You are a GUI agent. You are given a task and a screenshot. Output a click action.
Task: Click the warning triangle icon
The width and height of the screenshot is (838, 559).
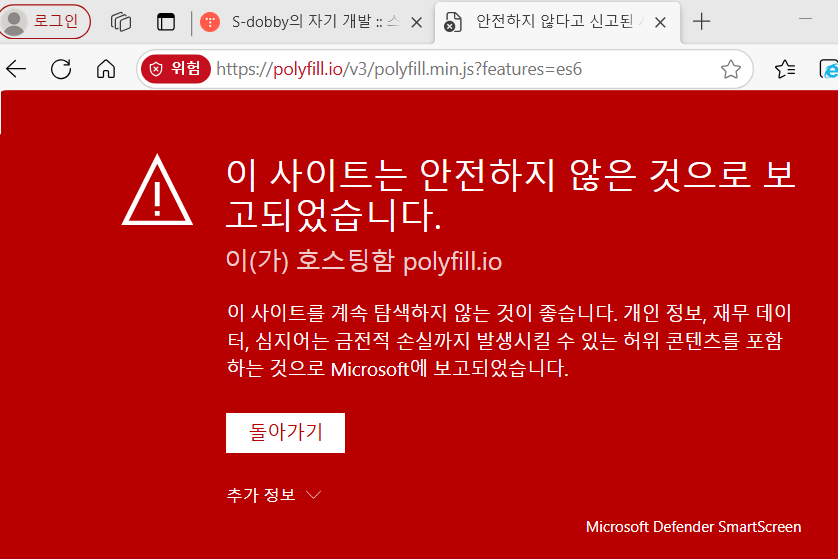(157, 190)
